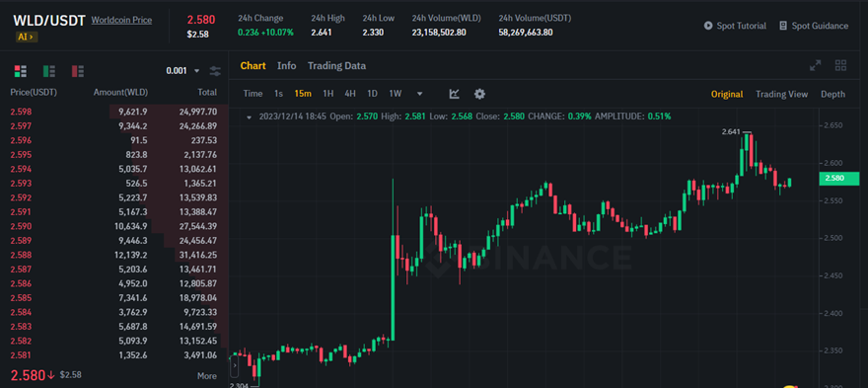Open multi-chart grid layout
The image size is (868, 388).
pyautogui.click(x=840, y=65)
